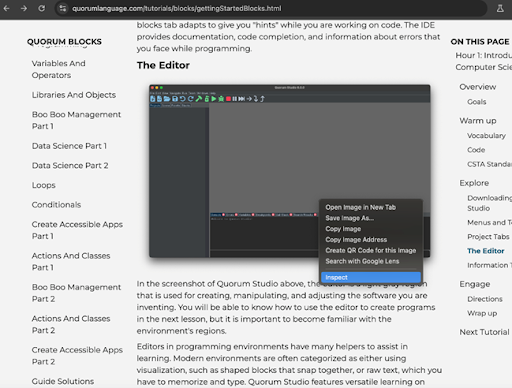Image resolution: width=512 pixels, height=388 pixels.
Task: Go back to the previous page
Action: [x=7, y=8]
